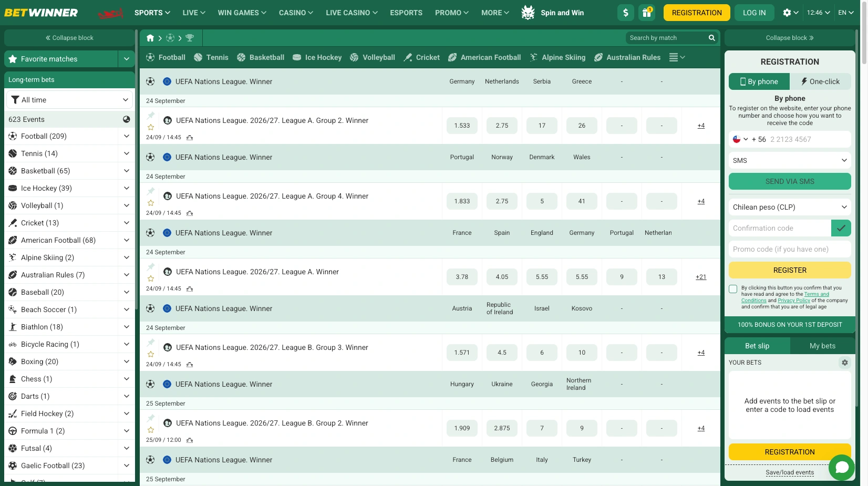Favorite League A Group 2 Winner star
Screen dimensions: 868x486
coord(151,127)
